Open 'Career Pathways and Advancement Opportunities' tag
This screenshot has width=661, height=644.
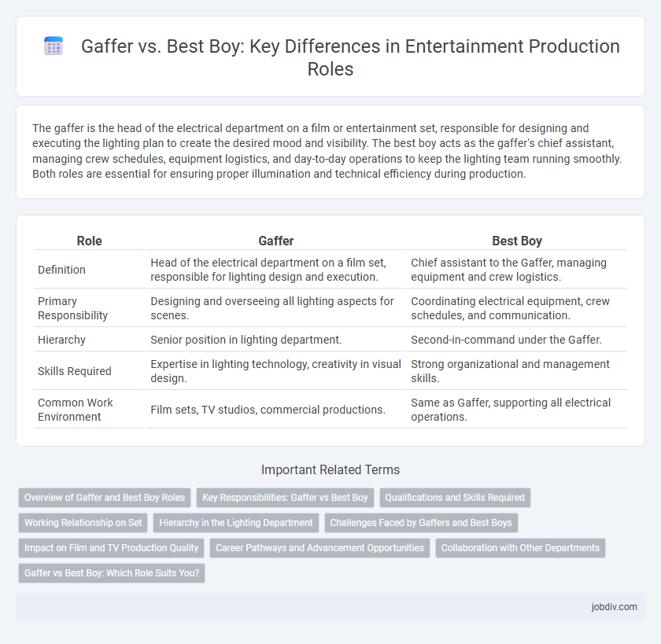pos(319,548)
